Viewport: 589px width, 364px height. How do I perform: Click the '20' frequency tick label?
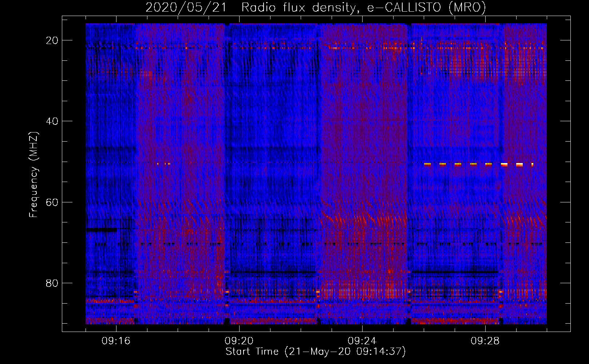[x=52, y=40]
